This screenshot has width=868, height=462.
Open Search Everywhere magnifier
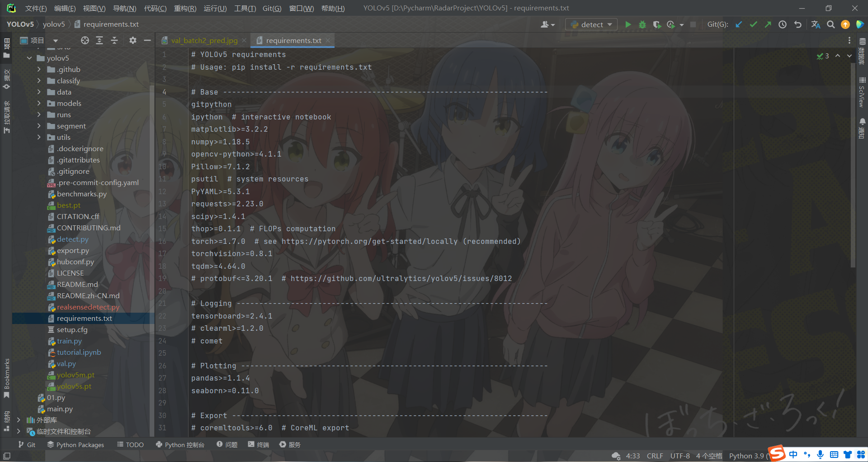coord(831,24)
